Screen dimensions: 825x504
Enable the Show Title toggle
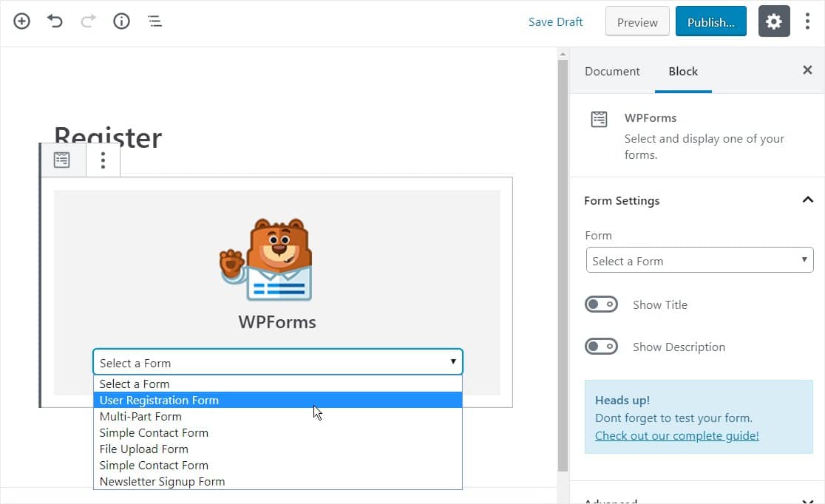pyautogui.click(x=601, y=304)
